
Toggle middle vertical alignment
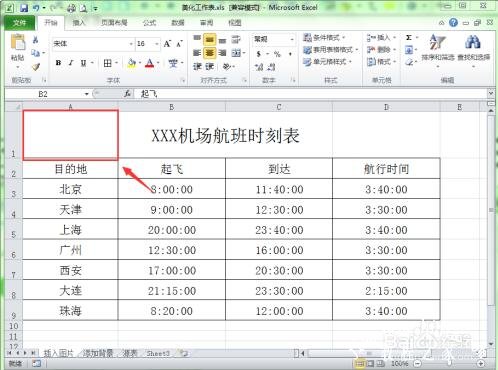pos(210,40)
